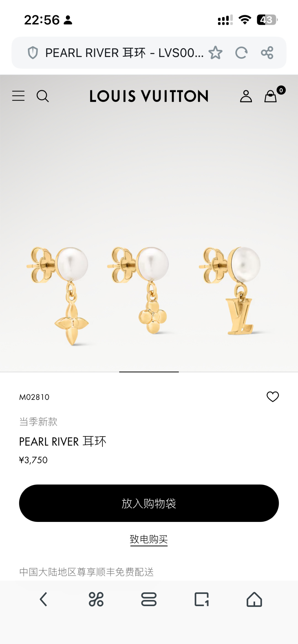Tap the 致电购买 link

(149, 539)
